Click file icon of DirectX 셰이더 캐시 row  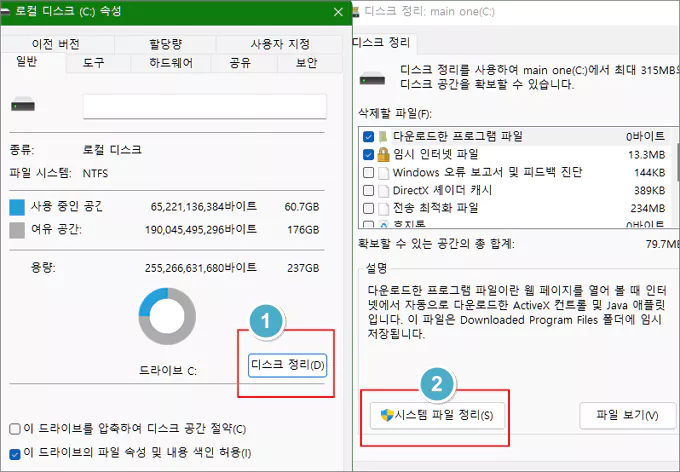coord(383,191)
